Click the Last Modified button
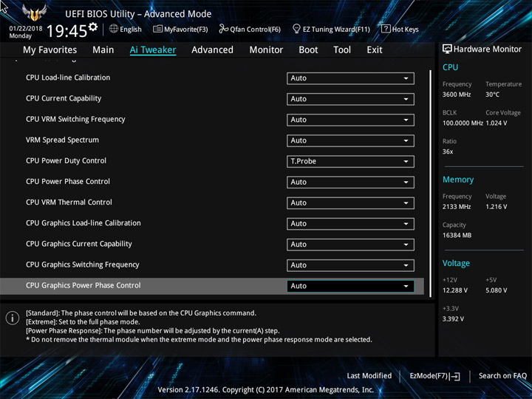Screen dimensions: 532x399 click(x=369, y=376)
